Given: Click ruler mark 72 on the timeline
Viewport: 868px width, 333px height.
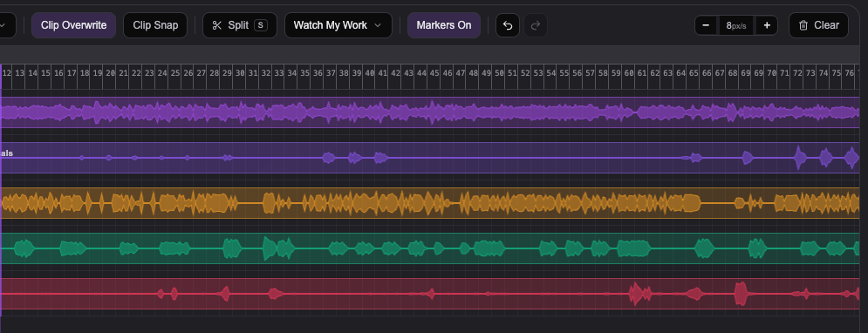Looking at the screenshot, I should click(797, 72).
